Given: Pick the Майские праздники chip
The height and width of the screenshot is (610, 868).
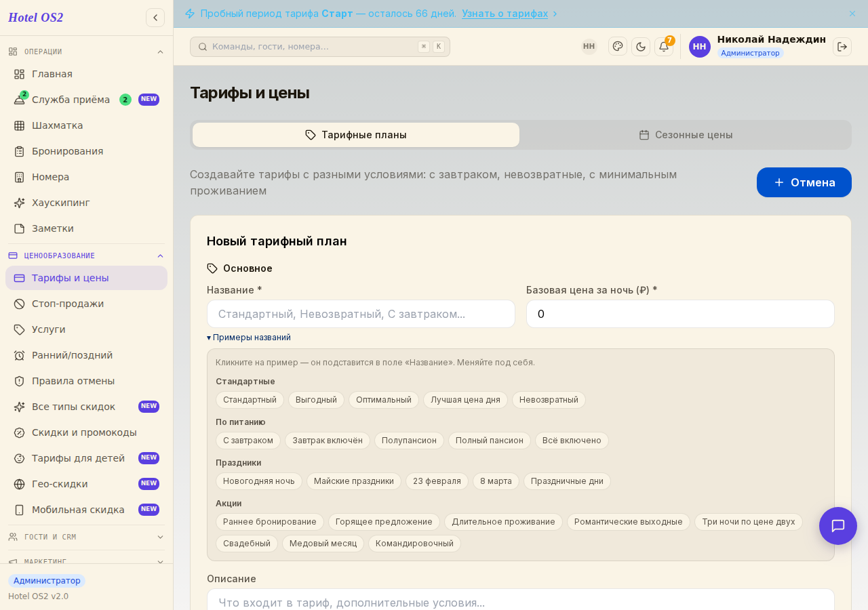Looking at the screenshot, I should click(354, 481).
